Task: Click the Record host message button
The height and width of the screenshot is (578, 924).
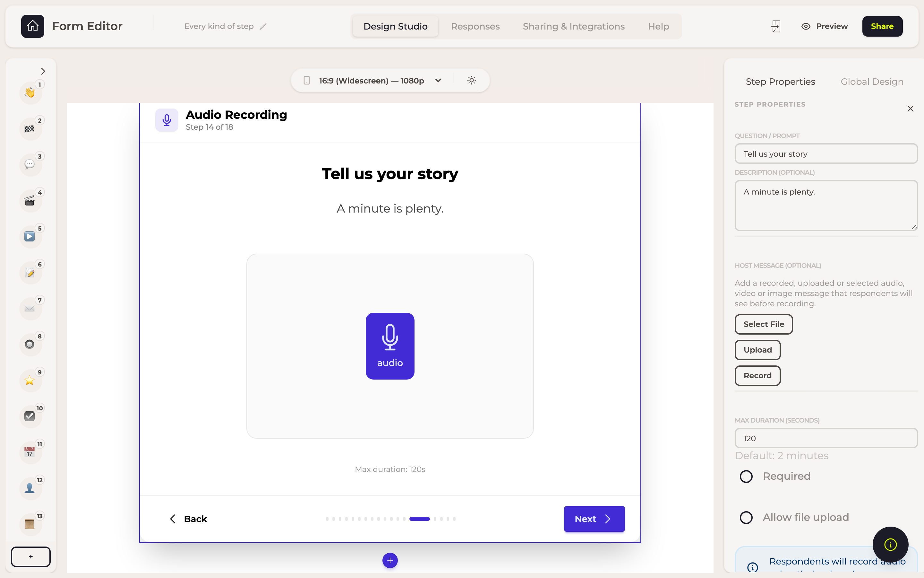Action: [x=757, y=375]
